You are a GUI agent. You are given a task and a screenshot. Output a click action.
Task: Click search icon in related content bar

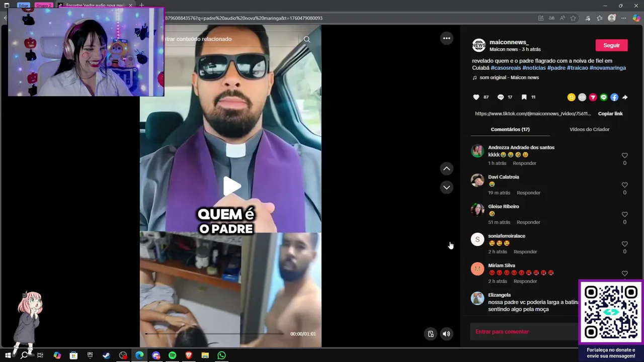[307, 39]
